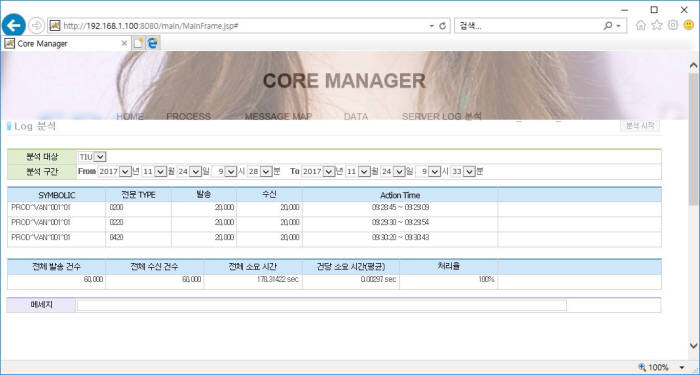
Task: Select the 발송 column header
Action: [204, 195]
